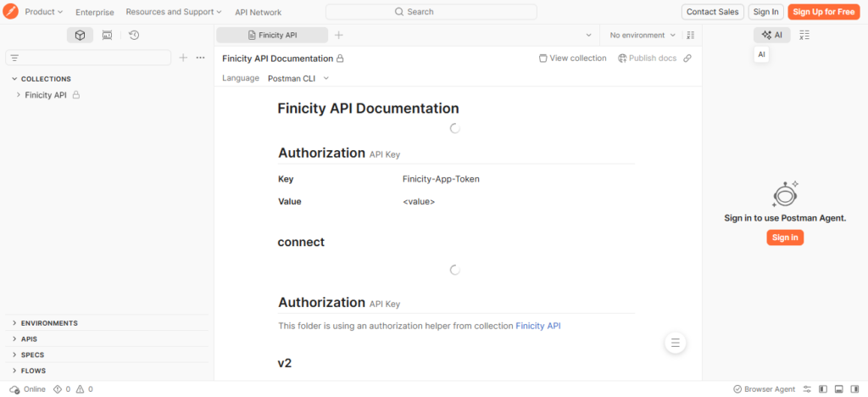Image resolution: width=868 pixels, height=397 pixels.
Task: Toggle the left sidebar panel icon
Action: 823,389
